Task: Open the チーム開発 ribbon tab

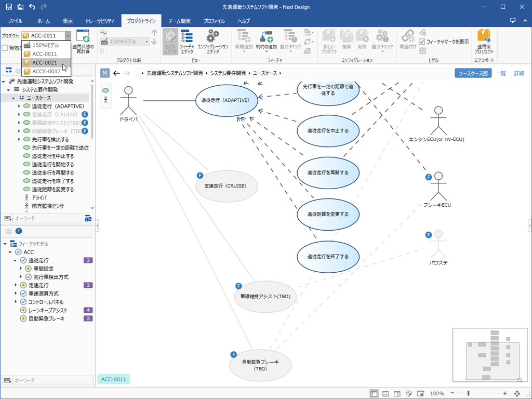Action: (179, 21)
